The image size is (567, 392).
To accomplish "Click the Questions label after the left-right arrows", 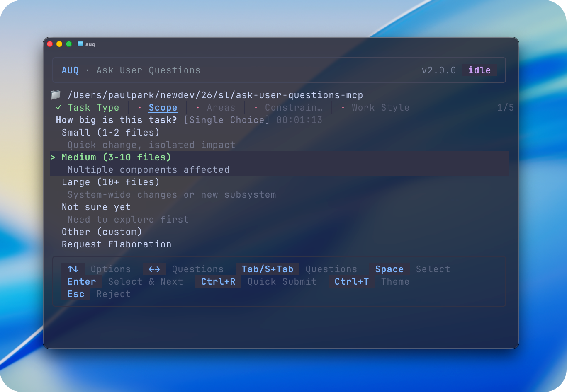I will (x=198, y=269).
